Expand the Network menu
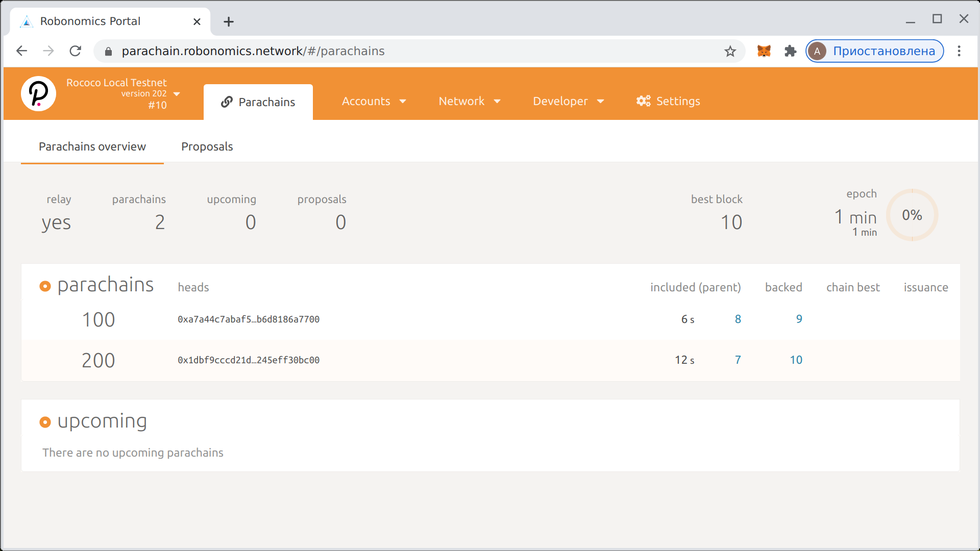 point(469,101)
